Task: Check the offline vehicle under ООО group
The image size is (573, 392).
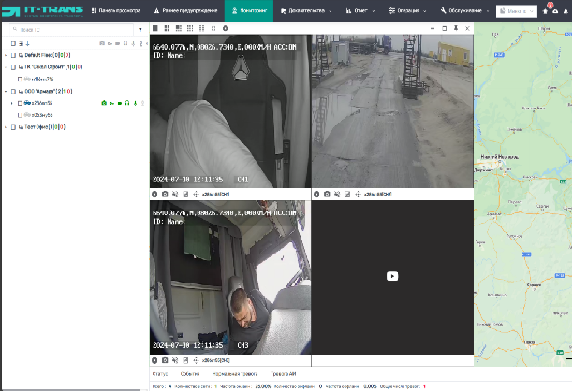Action: (x=20, y=115)
